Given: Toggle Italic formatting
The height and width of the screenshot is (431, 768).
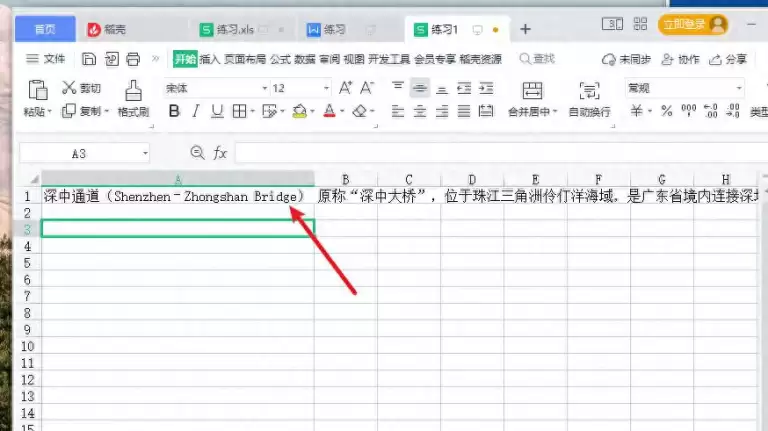Looking at the screenshot, I should [x=196, y=111].
